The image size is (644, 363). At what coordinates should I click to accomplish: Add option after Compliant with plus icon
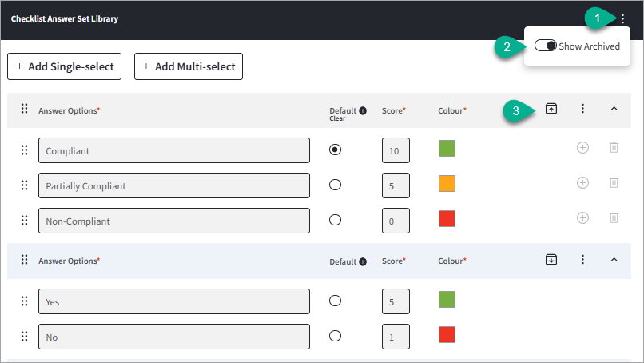[582, 148]
